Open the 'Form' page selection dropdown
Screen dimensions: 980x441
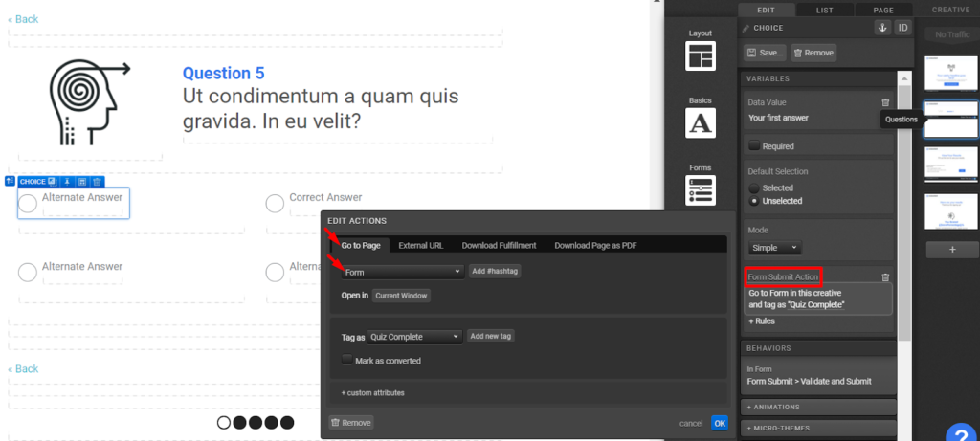[402, 272]
